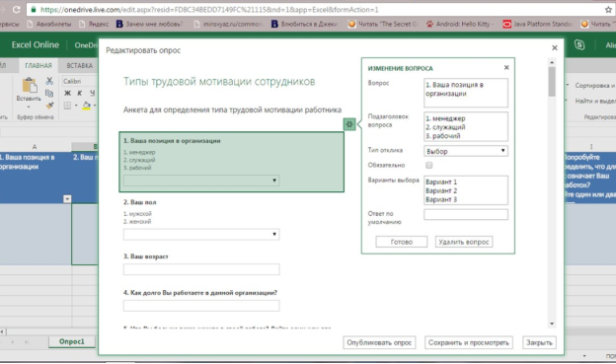Open the Авиабилеты bookmark

49,24
